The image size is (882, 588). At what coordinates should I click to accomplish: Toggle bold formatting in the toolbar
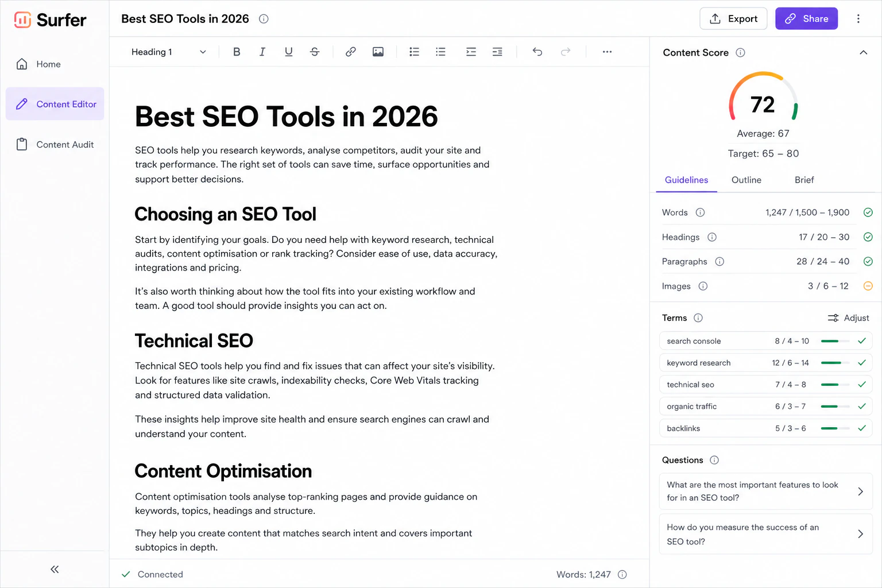pyautogui.click(x=237, y=52)
